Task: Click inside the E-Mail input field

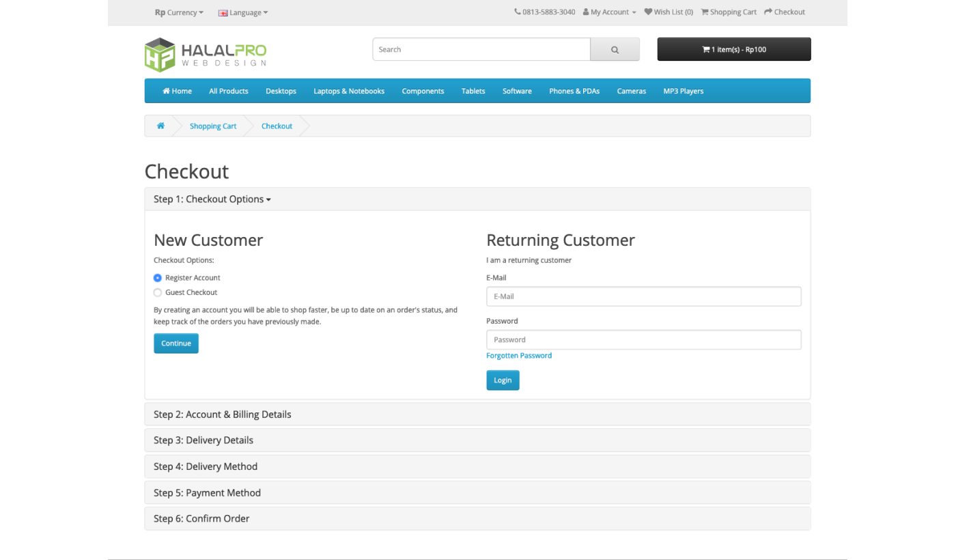Action: tap(643, 296)
